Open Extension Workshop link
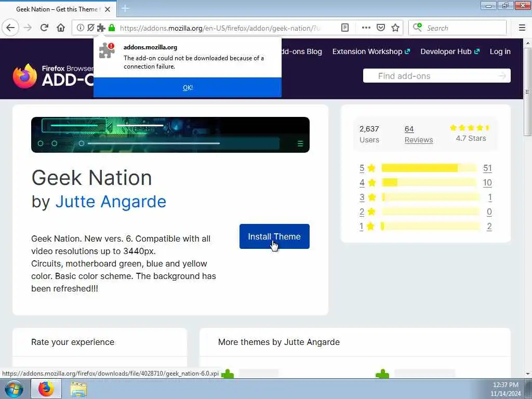 (371, 51)
